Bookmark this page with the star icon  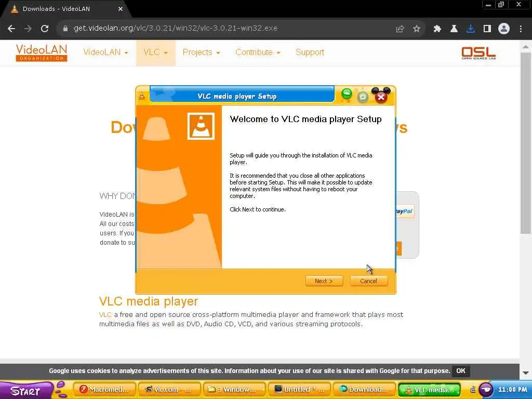point(416,29)
